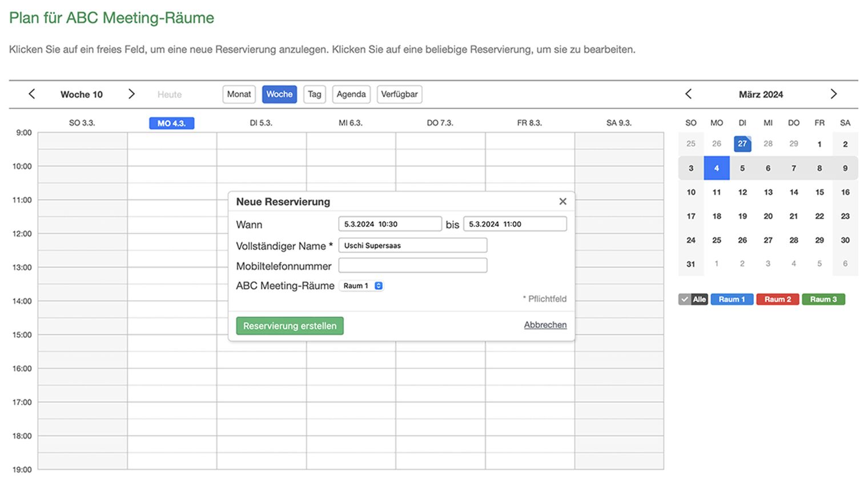Open the ABC Meeting-Räume room dropdown
This screenshot has width=868, height=491.
click(362, 286)
